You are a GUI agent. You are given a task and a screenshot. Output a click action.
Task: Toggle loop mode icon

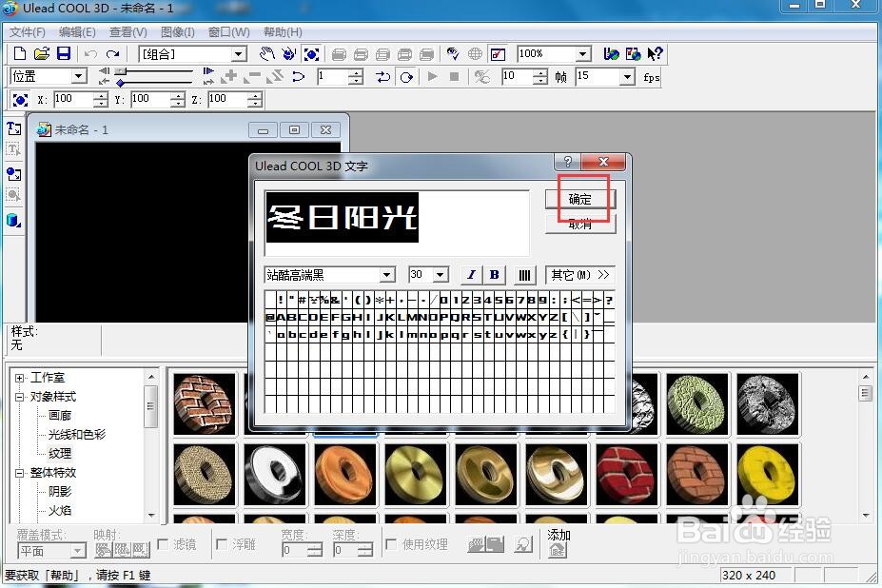coord(406,76)
